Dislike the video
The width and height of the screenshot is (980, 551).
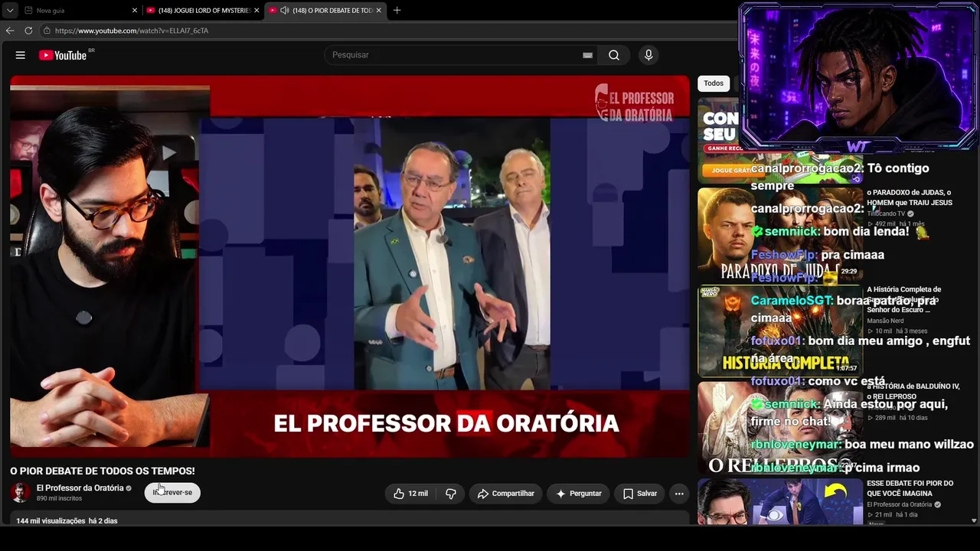[x=451, y=494]
